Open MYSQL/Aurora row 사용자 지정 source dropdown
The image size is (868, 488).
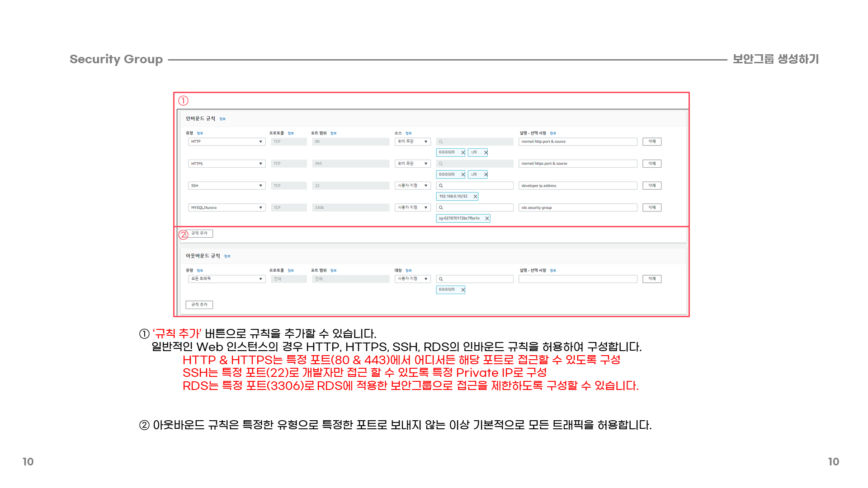(x=413, y=208)
